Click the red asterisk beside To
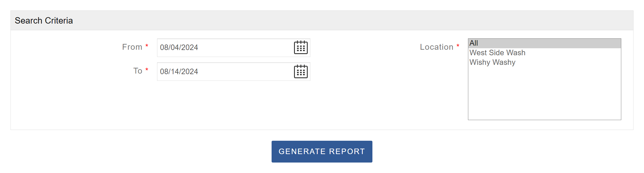 tap(147, 69)
